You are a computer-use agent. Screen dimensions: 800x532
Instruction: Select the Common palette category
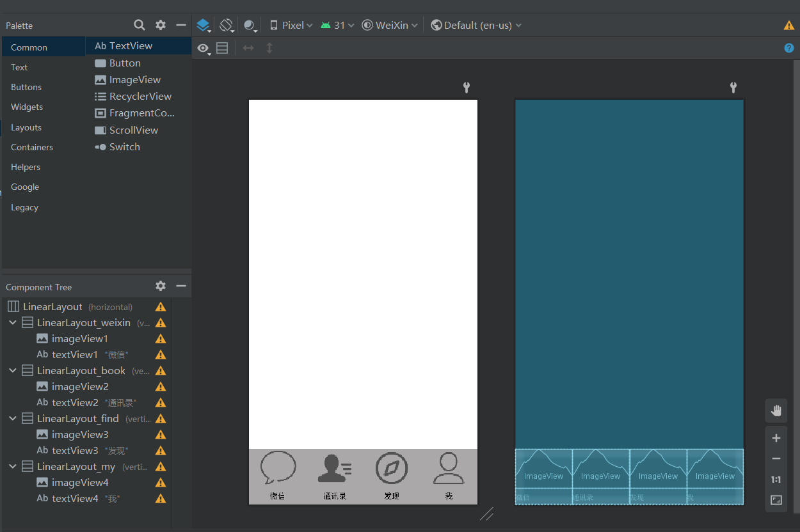click(x=44, y=47)
